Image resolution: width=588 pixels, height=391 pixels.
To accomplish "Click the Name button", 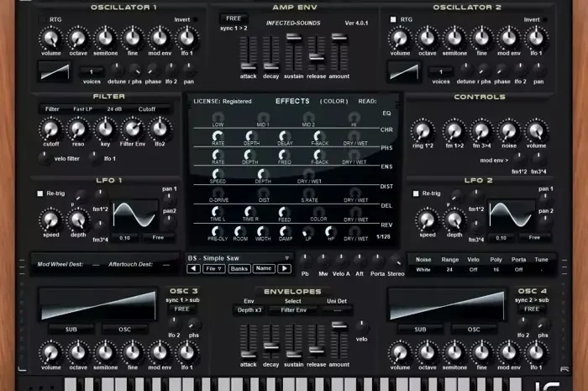I will pyautogui.click(x=264, y=269).
